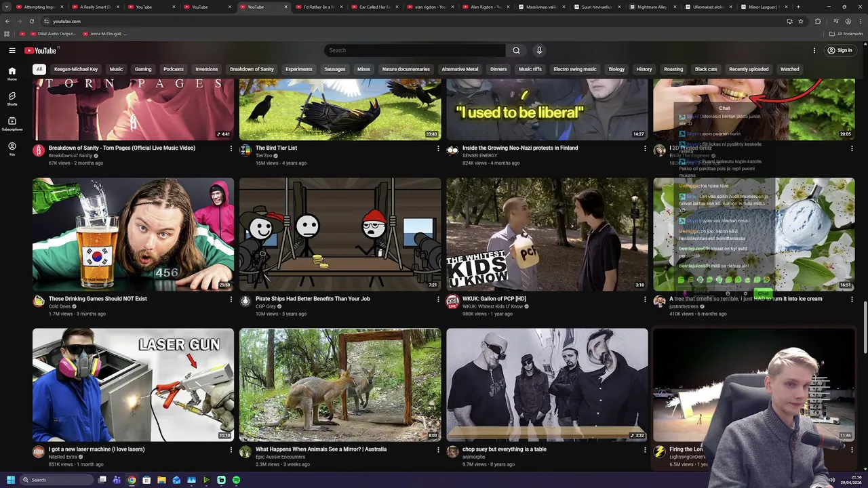
Task: Select the Electro swing music filter chip
Action: pos(575,69)
